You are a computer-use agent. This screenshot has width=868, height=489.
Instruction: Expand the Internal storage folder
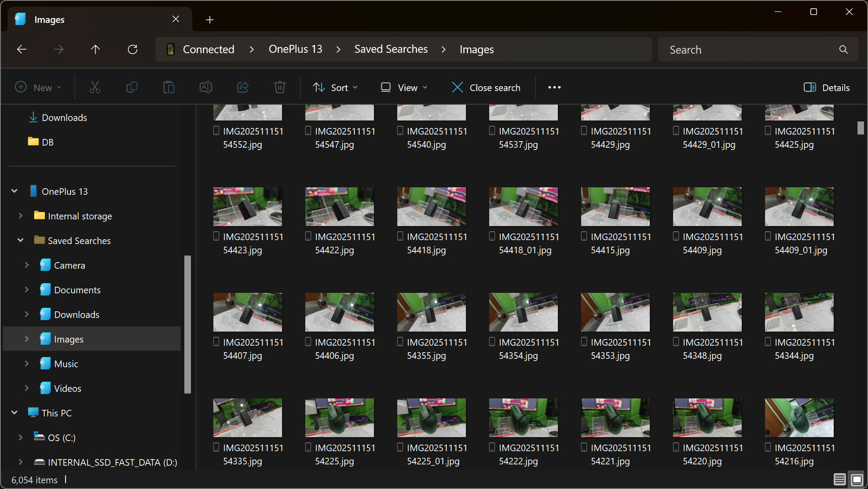coord(20,216)
